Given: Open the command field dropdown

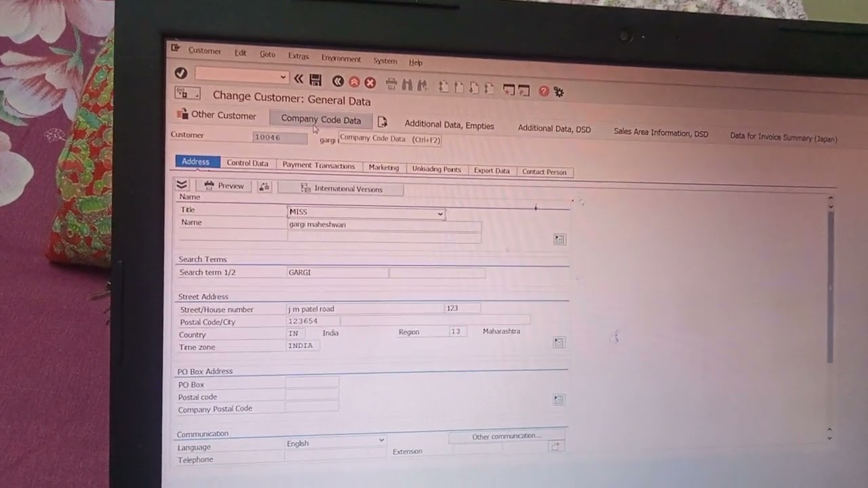Looking at the screenshot, I should [x=283, y=77].
